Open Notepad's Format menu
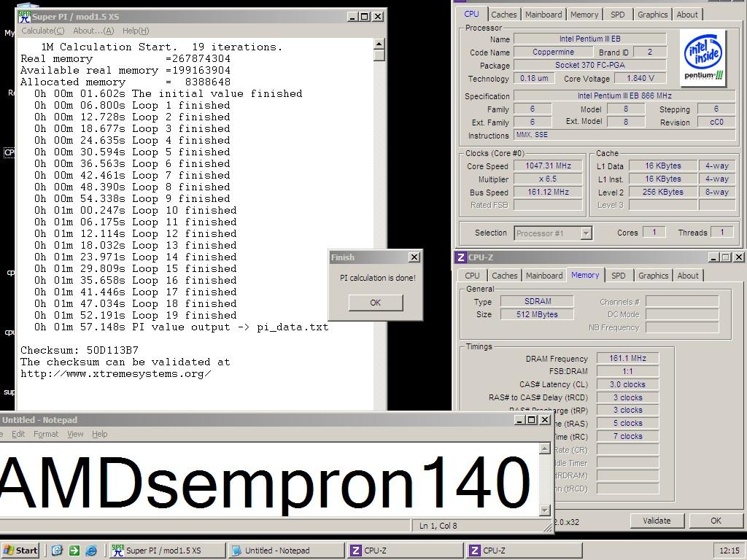Viewport: 747px width, 560px height. click(46, 434)
